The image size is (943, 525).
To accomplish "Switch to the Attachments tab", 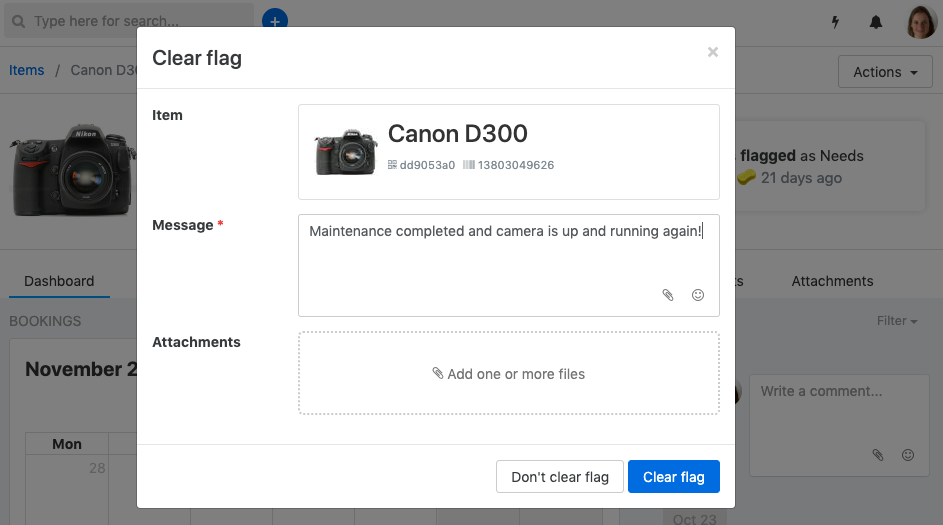I will [832, 281].
